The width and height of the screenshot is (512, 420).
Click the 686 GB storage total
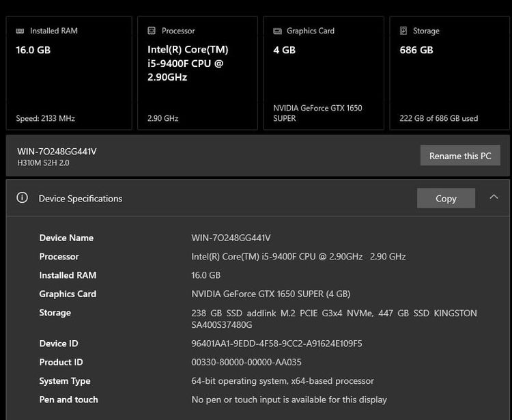tap(416, 50)
